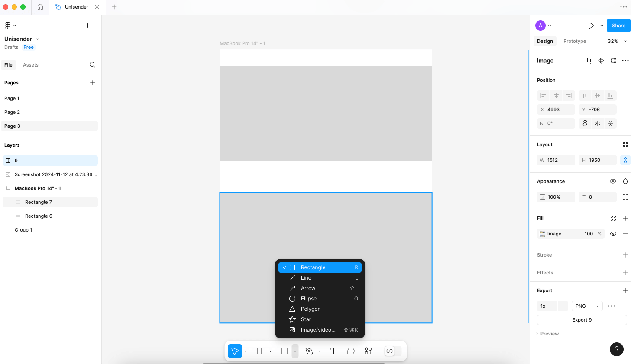631x364 pixels.
Task: Choose Image/video from the shape menu
Action: pos(320,330)
